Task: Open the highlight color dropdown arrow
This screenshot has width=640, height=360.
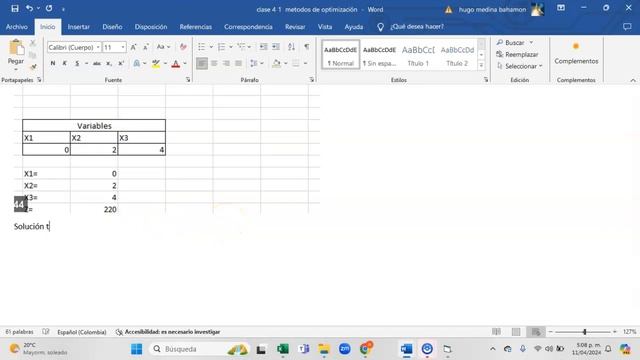Action: click(165, 64)
